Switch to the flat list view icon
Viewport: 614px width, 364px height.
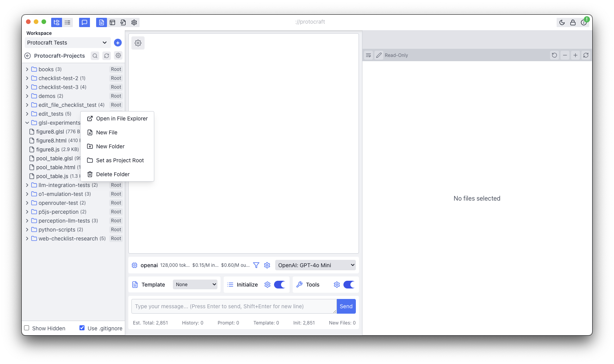[67, 22]
